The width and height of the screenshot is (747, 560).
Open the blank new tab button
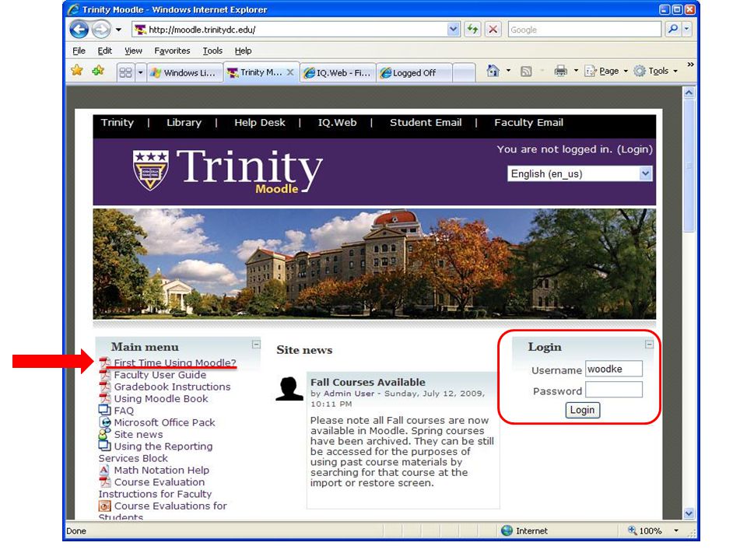pos(464,73)
